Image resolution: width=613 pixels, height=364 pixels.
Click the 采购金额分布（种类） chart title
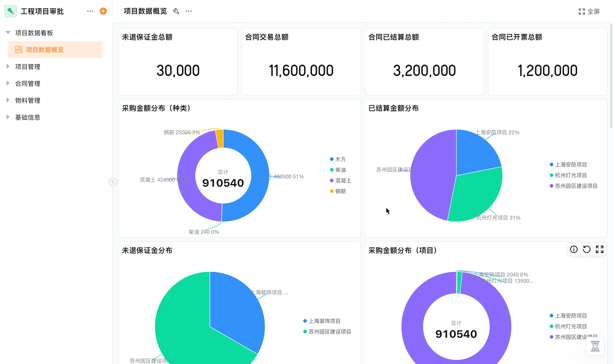coord(157,108)
